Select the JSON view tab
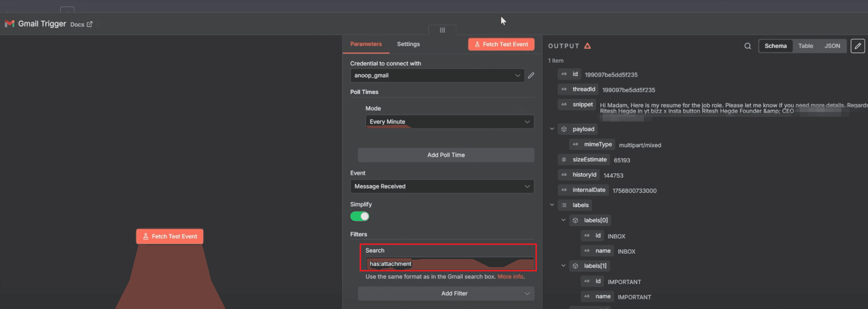This screenshot has height=309, width=868. tap(832, 46)
